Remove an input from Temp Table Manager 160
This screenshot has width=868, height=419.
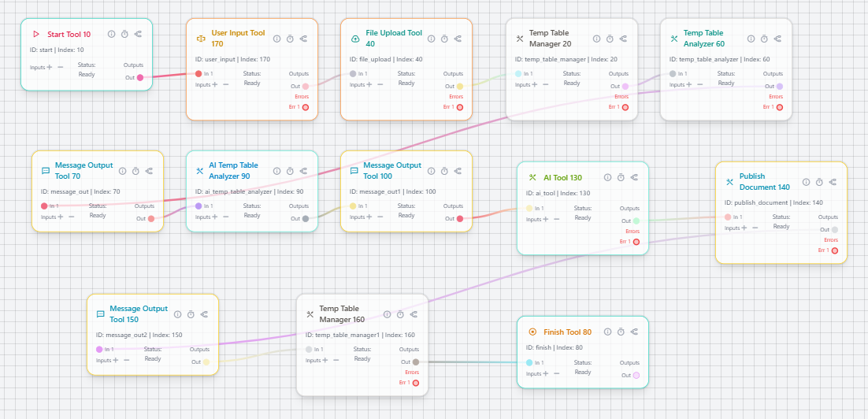(x=336, y=360)
